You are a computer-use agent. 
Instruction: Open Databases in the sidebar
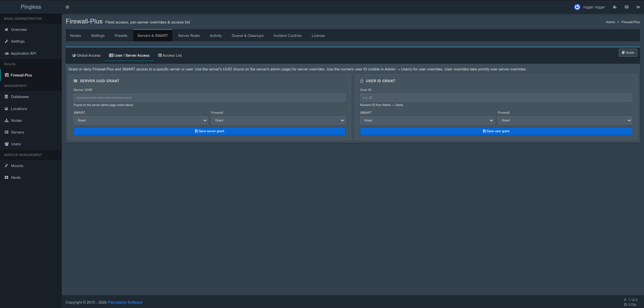point(31,97)
